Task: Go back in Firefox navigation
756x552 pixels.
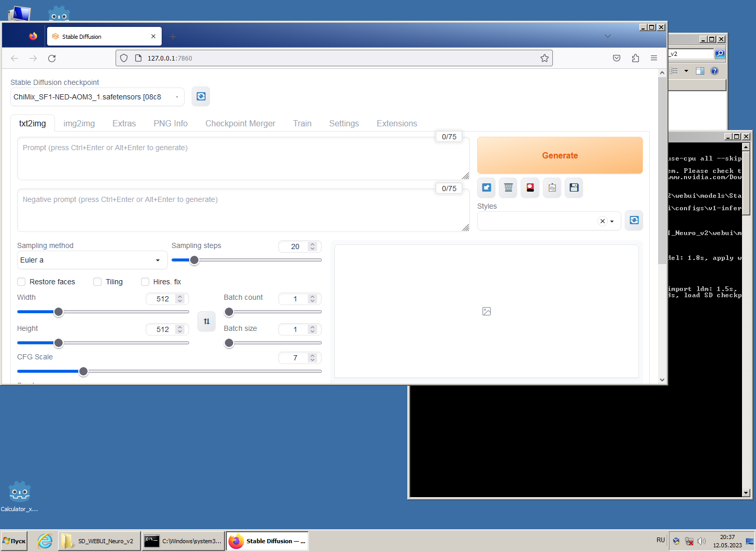Action: coord(15,58)
